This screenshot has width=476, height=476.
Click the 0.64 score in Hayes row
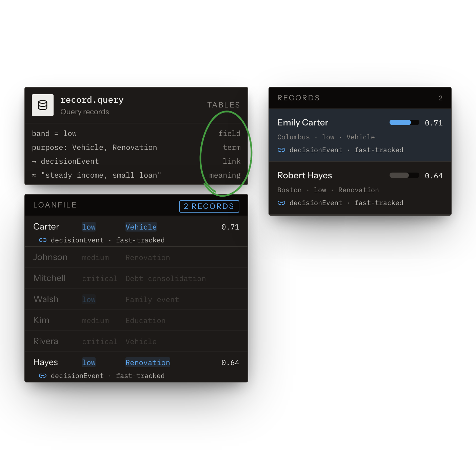point(231,363)
